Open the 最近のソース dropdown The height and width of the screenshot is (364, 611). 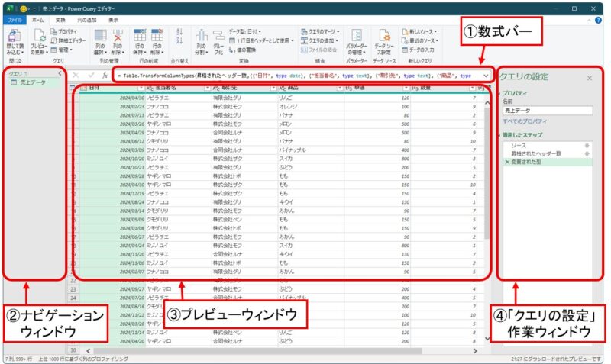coord(420,40)
